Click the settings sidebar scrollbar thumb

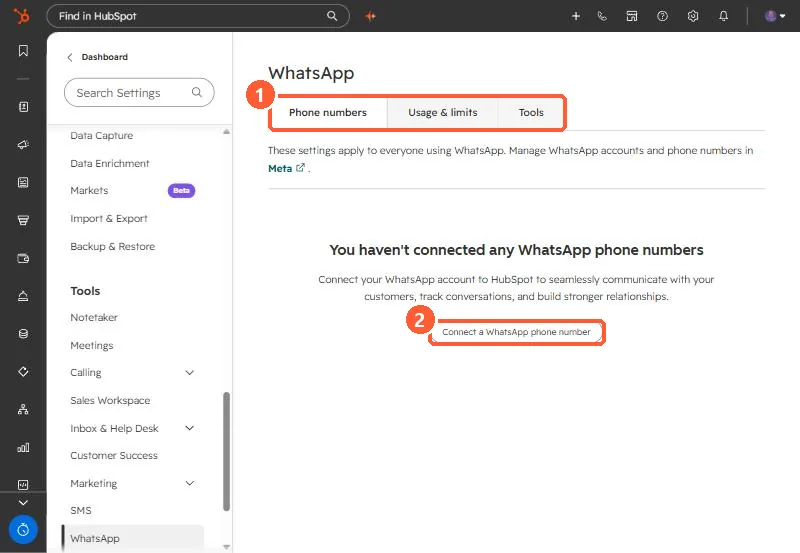pyautogui.click(x=227, y=451)
